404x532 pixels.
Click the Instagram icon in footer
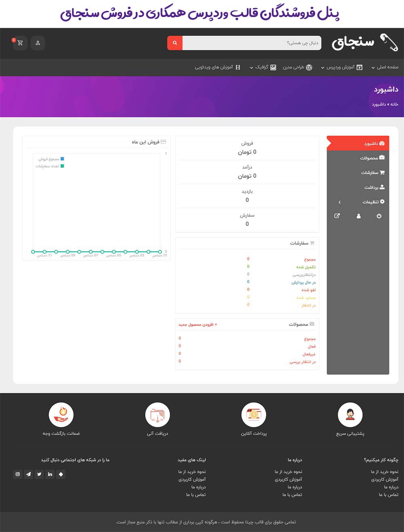click(17, 474)
